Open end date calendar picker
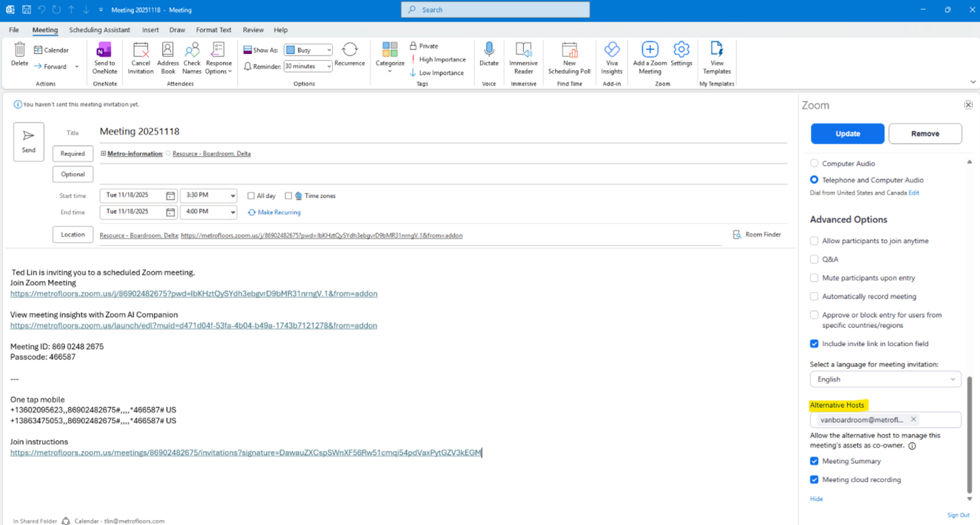This screenshot has height=525, width=980. 170,212
